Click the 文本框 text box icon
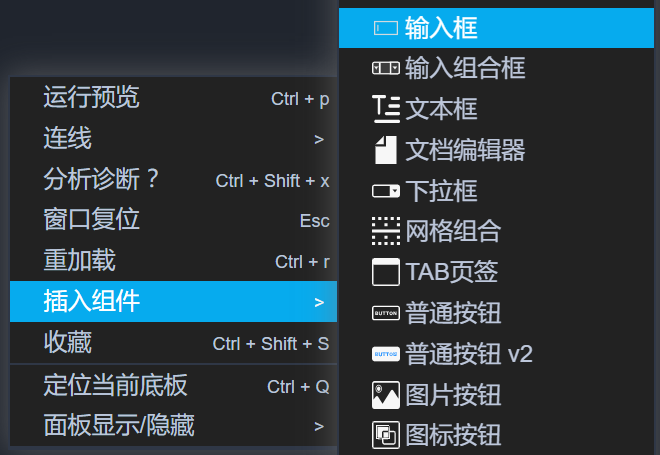660x455 pixels. pos(385,109)
